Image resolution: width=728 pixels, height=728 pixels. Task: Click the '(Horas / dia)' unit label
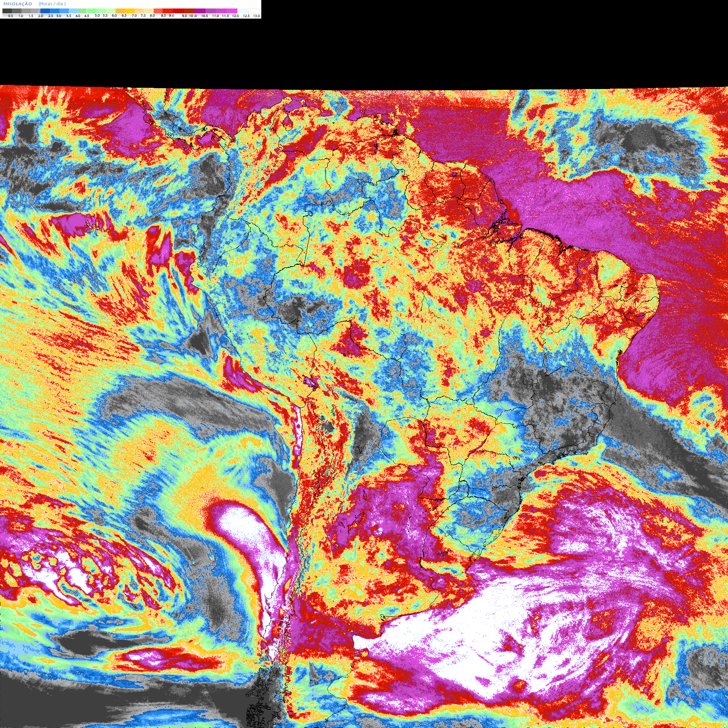[52, 4]
